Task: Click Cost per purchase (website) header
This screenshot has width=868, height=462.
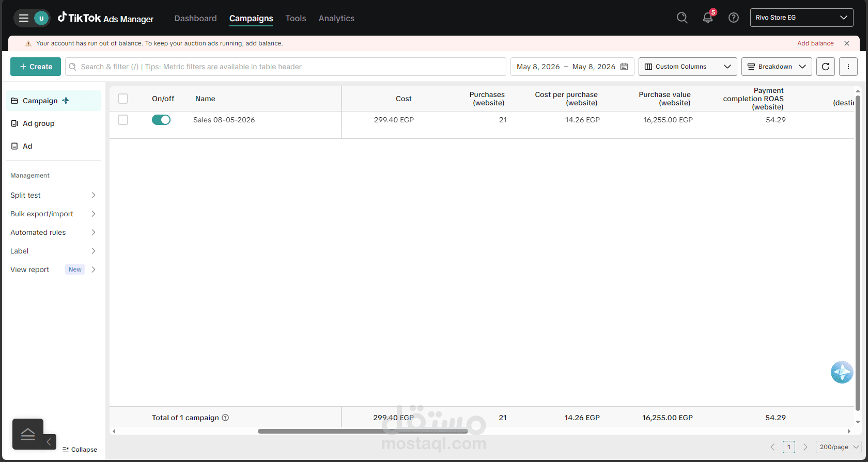Action: (x=566, y=99)
